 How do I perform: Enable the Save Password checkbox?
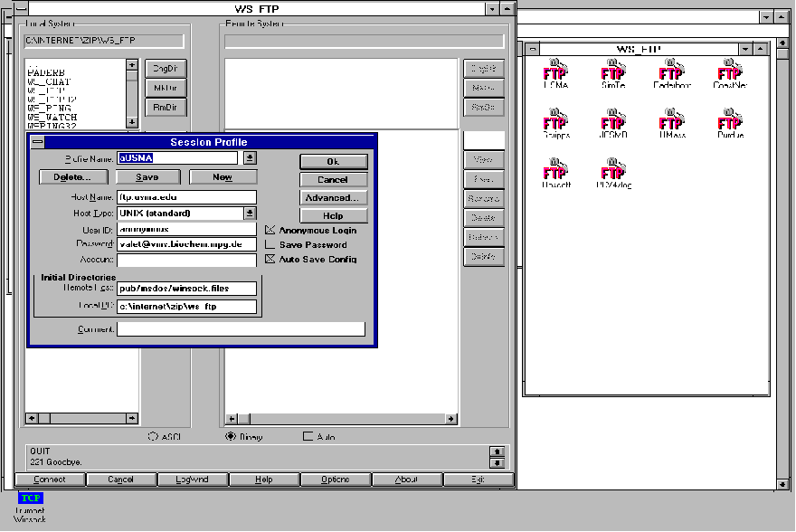coord(270,244)
